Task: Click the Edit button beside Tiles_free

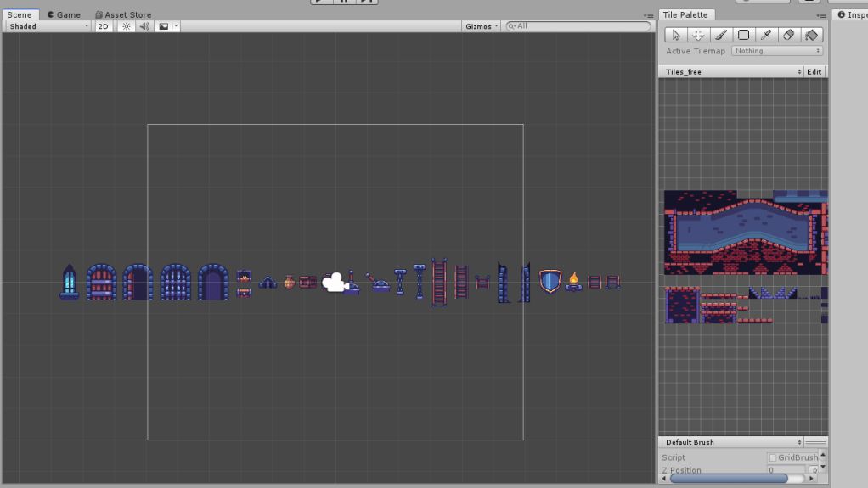Action: coord(814,72)
